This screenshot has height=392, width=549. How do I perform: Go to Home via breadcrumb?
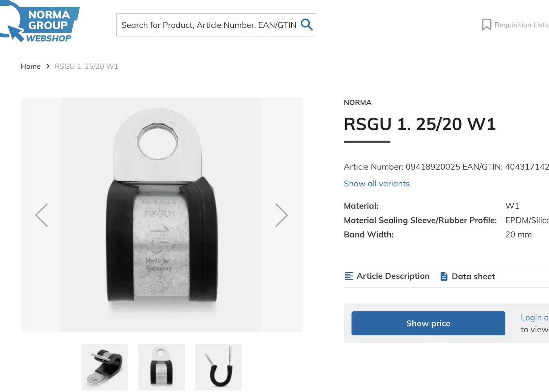pos(31,66)
